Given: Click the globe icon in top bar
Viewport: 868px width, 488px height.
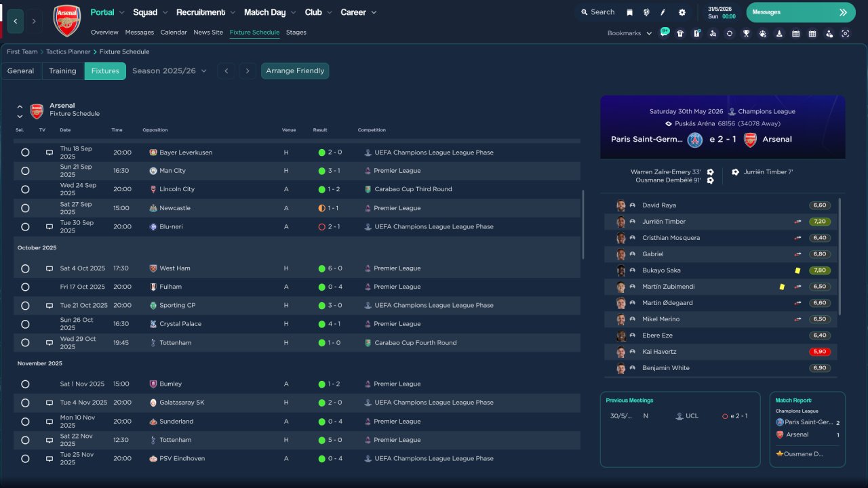Looking at the screenshot, I should click(x=646, y=12).
